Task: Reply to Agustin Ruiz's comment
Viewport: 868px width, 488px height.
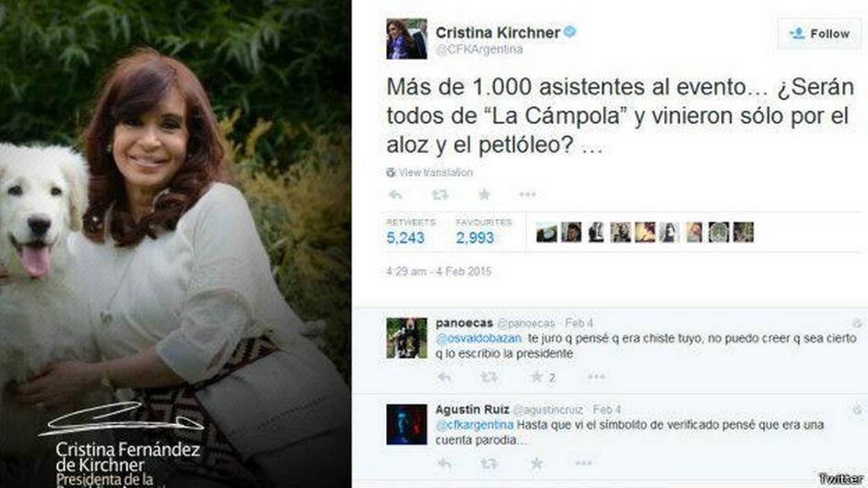Action: [x=445, y=463]
